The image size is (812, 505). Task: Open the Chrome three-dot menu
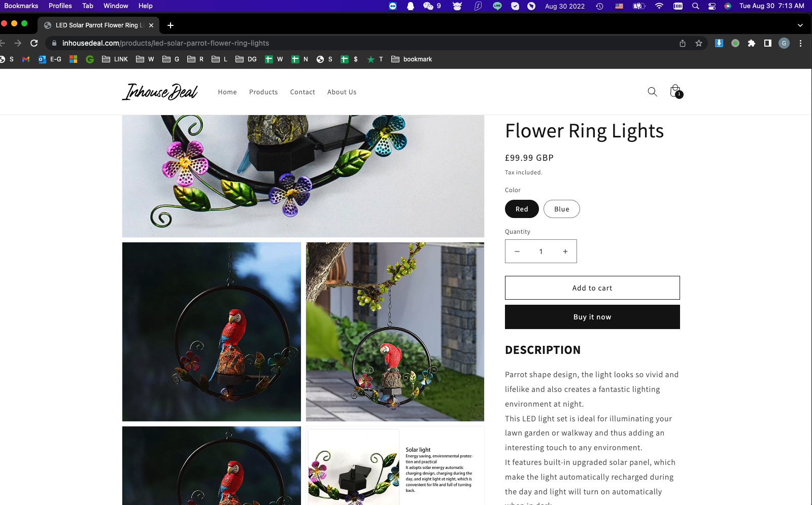pos(800,43)
